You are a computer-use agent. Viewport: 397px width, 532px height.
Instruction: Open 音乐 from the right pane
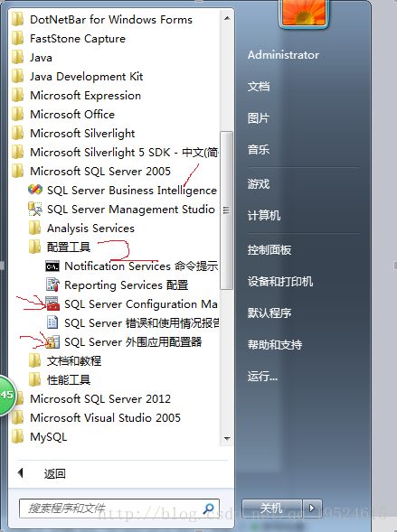pos(259,150)
